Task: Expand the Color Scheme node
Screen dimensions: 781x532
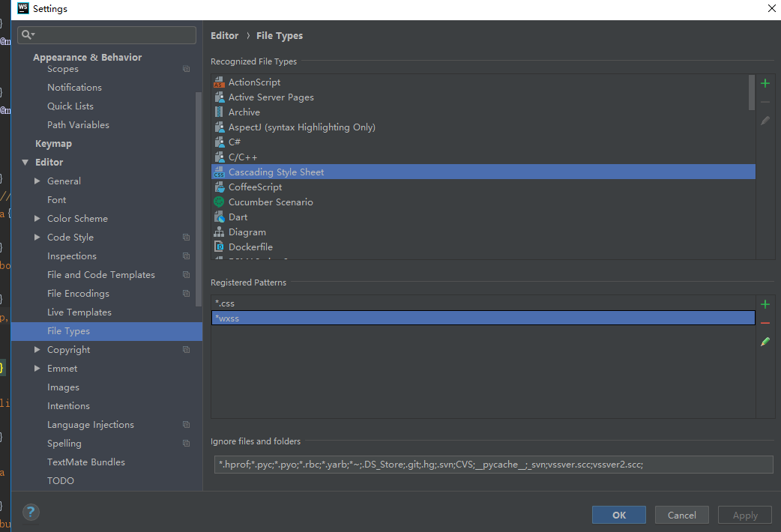Action: pos(37,218)
